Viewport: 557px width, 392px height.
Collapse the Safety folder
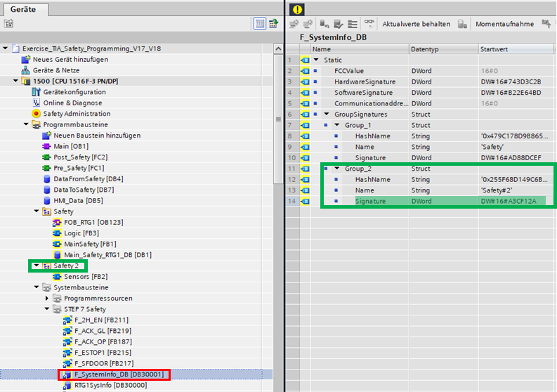click(37, 211)
